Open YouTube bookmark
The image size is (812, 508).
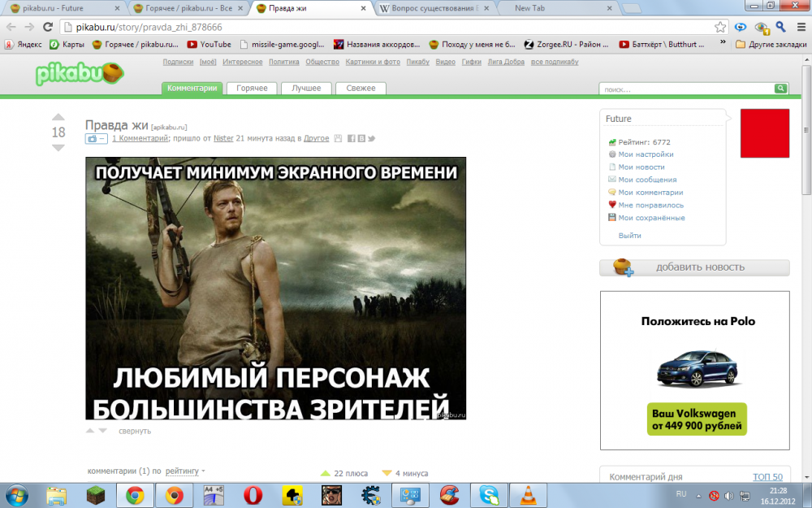point(209,45)
